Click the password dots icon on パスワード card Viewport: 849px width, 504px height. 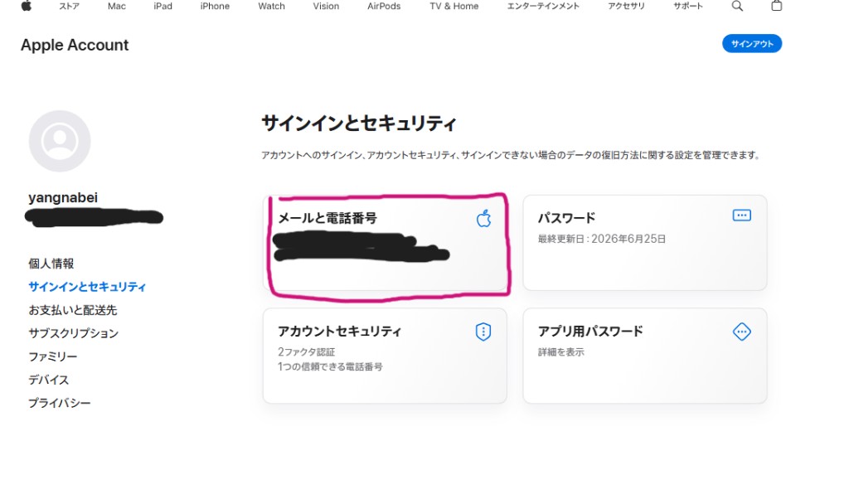point(742,216)
